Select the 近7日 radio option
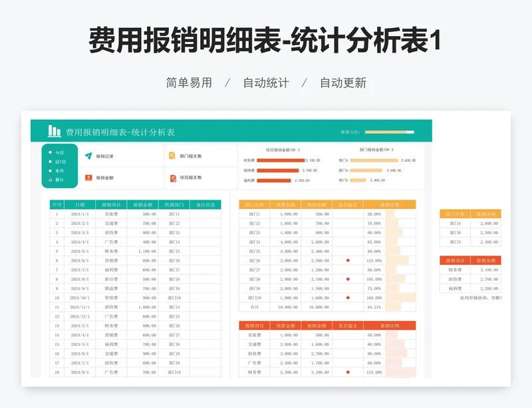Screen dimensions: 532x408 coord(51,162)
